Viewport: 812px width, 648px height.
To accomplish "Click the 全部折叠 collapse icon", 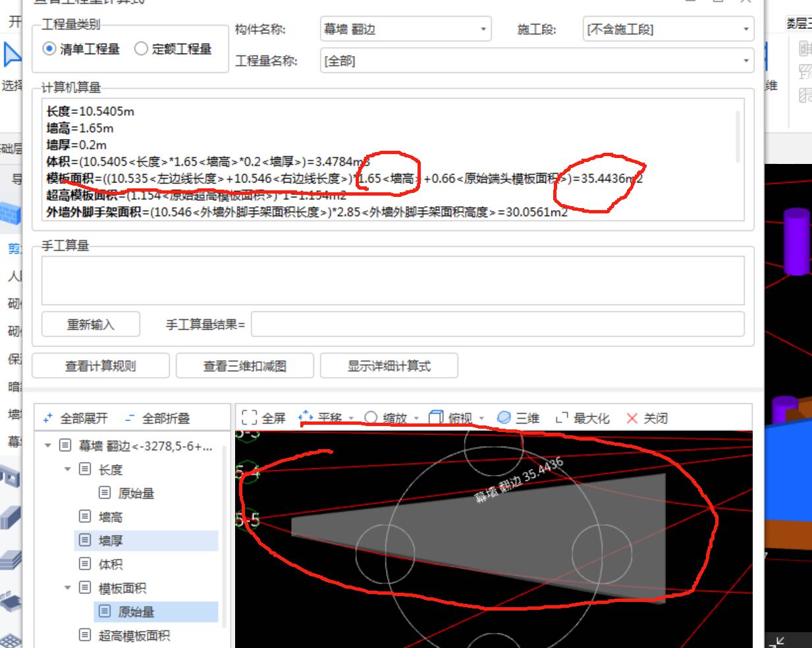I will [130, 418].
